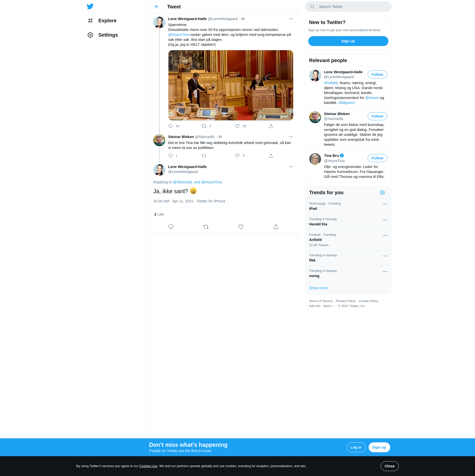
Task: Open Tina Bru's profile avatar
Action: point(315,159)
